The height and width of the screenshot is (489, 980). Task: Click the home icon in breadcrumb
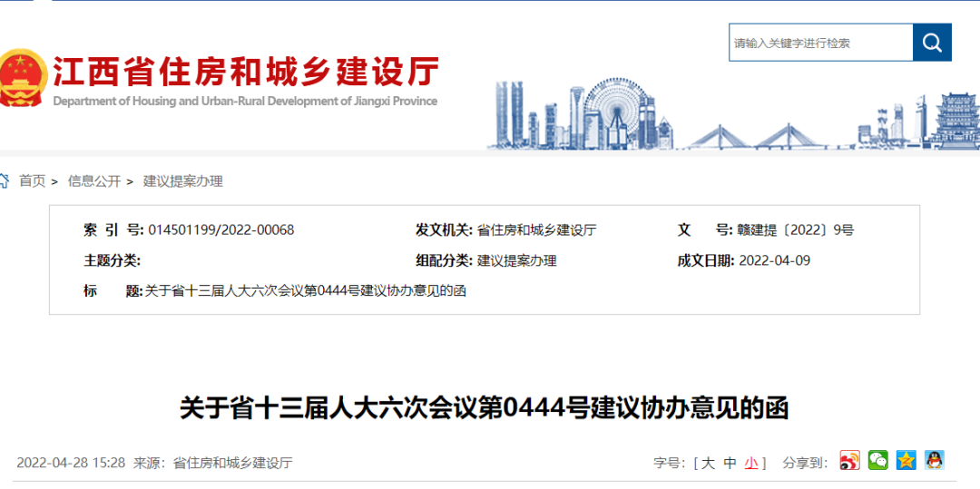coord(5,181)
